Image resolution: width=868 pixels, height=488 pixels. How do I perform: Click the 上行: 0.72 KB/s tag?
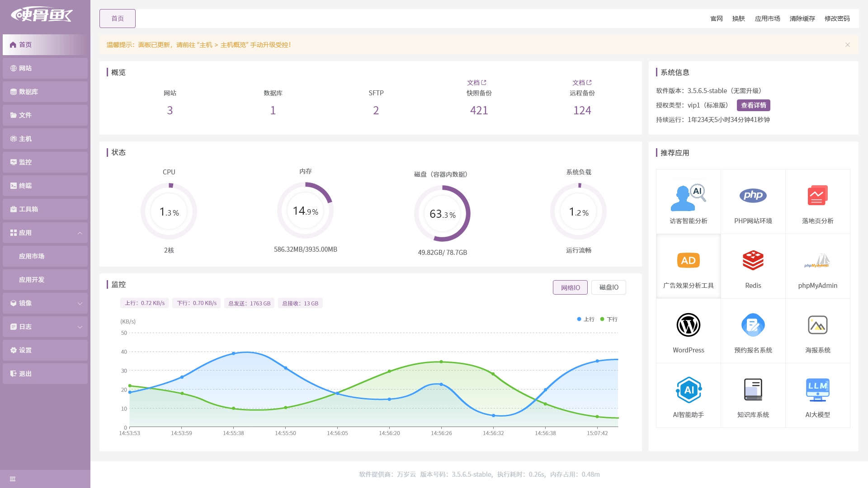[x=144, y=303]
